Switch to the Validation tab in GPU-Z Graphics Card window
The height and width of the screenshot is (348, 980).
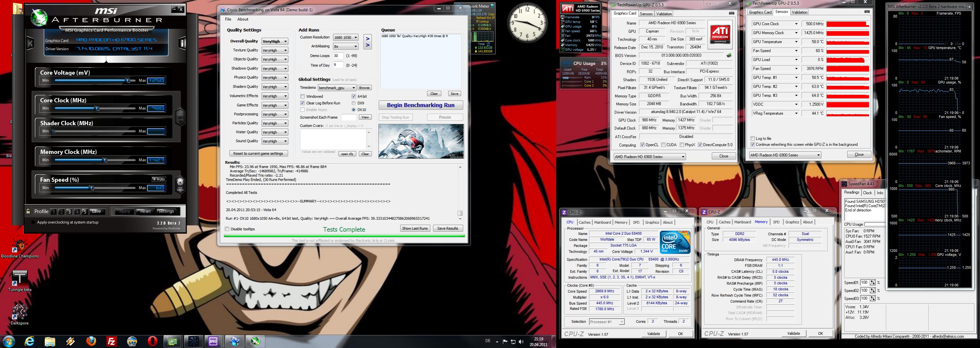click(664, 14)
